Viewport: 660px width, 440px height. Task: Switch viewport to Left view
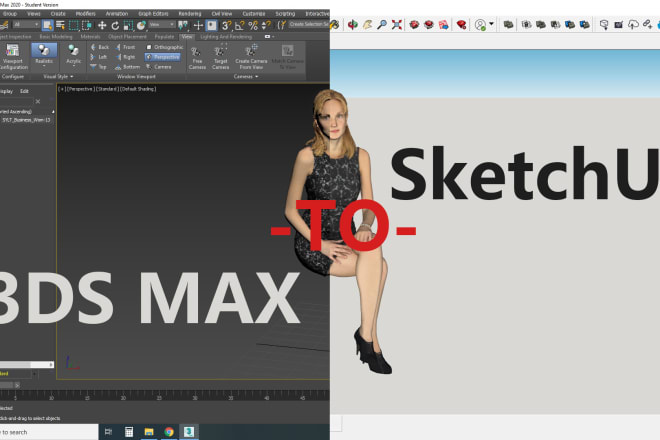point(99,57)
